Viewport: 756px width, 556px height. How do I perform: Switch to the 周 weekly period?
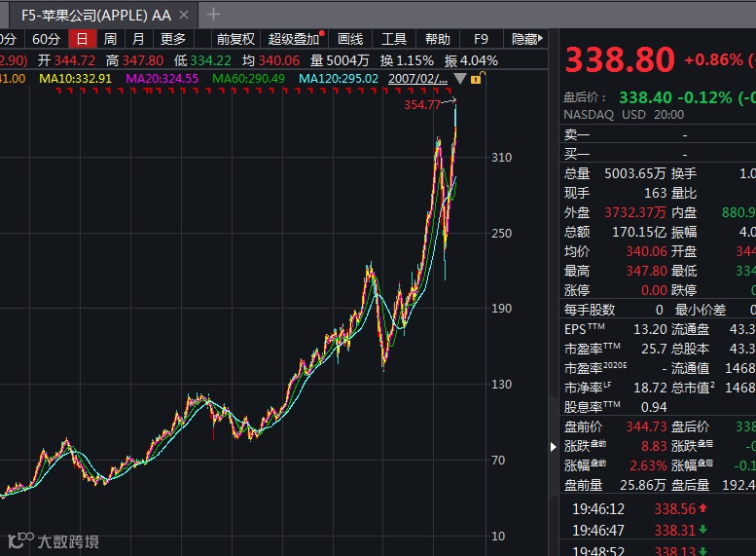click(110, 39)
